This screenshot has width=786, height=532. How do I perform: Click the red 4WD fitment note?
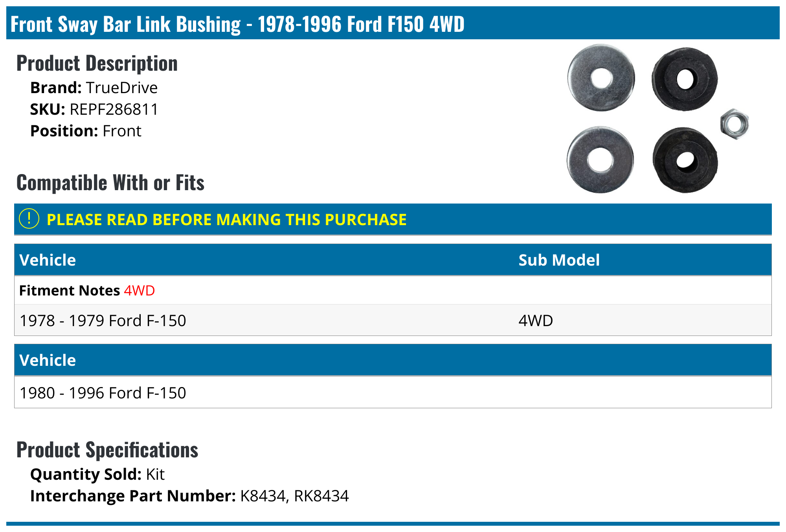tap(139, 291)
